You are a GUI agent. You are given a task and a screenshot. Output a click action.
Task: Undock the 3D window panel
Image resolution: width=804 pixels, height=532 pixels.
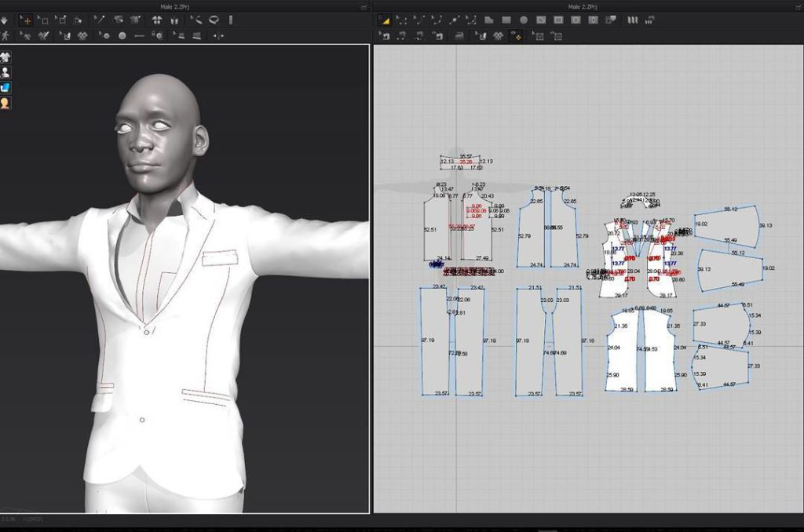click(363, 7)
